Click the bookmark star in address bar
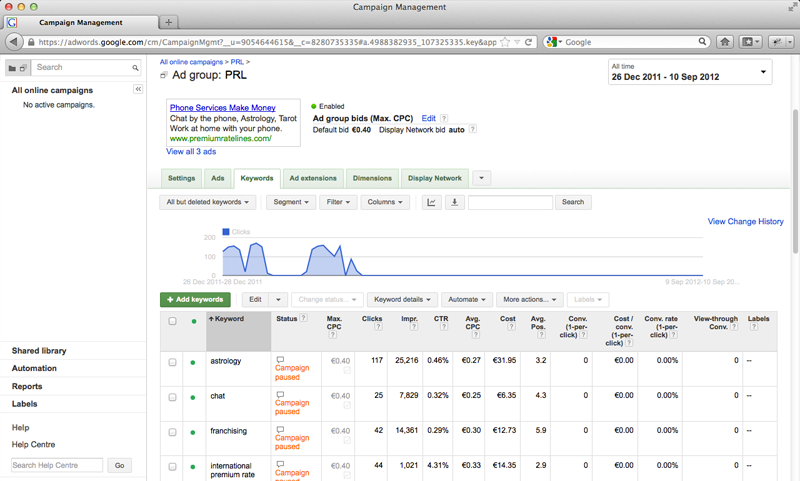Viewport: 800px width, 481px height. (505, 42)
